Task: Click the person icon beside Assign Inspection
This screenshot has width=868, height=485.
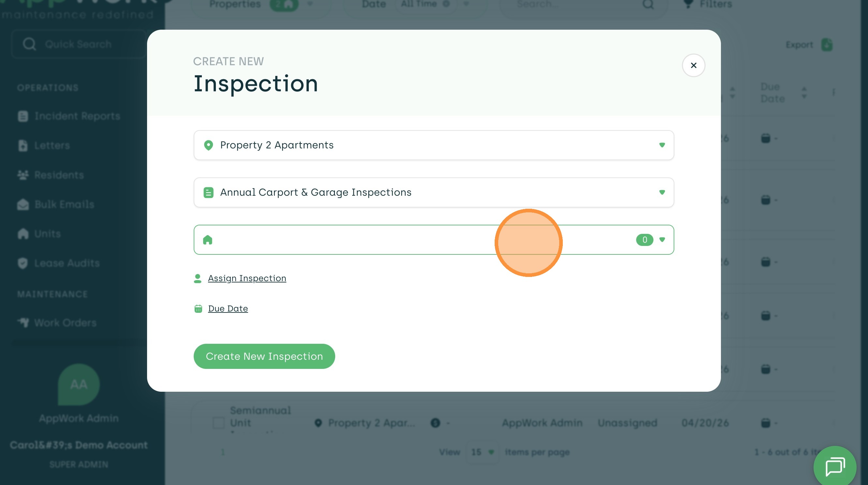Action: click(x=198, y=279)
